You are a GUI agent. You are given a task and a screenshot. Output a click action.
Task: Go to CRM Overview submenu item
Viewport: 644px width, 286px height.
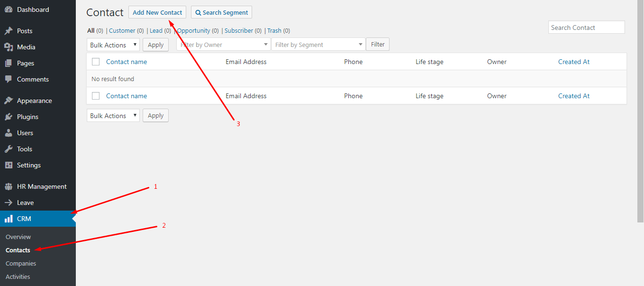pyautogui.click(x=18, y=237)
